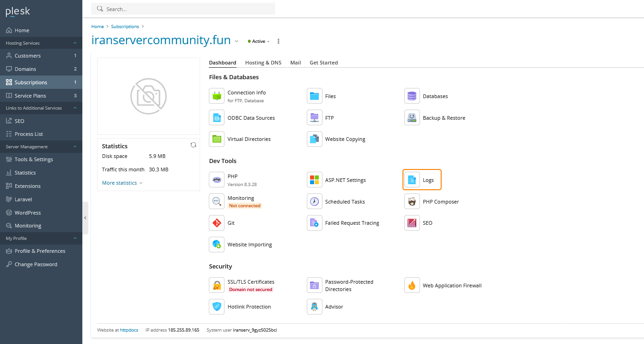Open the Databases icon
The width and height of the screenshot is (644, 344).
pos(412,96)
